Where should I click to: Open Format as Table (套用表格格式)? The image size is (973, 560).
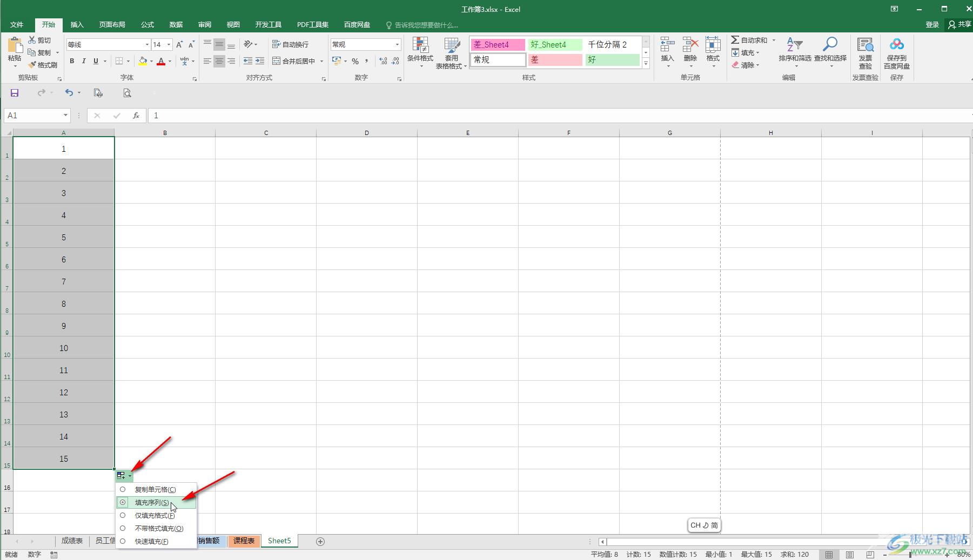pos(451,53)
